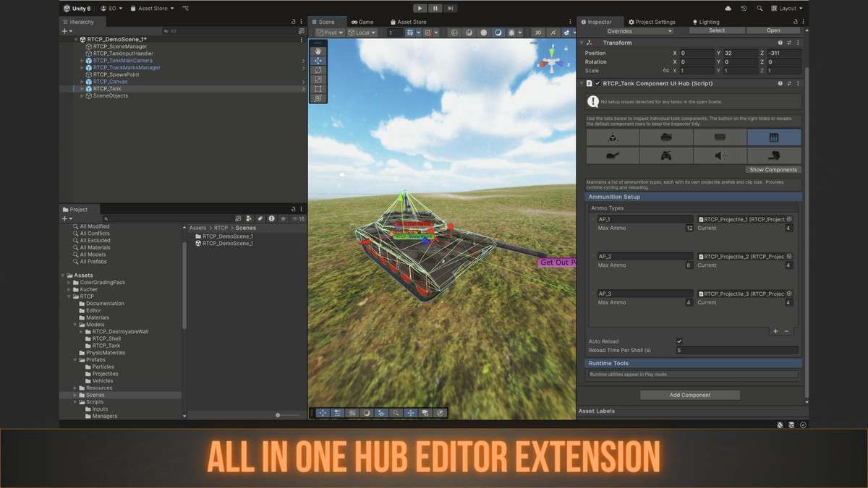Open the track belt hub tab
This screenshot has width=868, height=488.
(x=720, y=137)
